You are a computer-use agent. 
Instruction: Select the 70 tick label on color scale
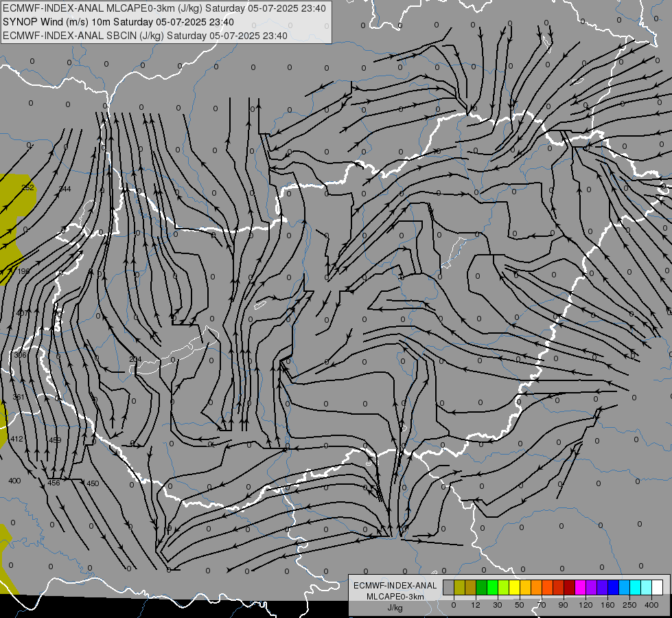click(542, 605)
